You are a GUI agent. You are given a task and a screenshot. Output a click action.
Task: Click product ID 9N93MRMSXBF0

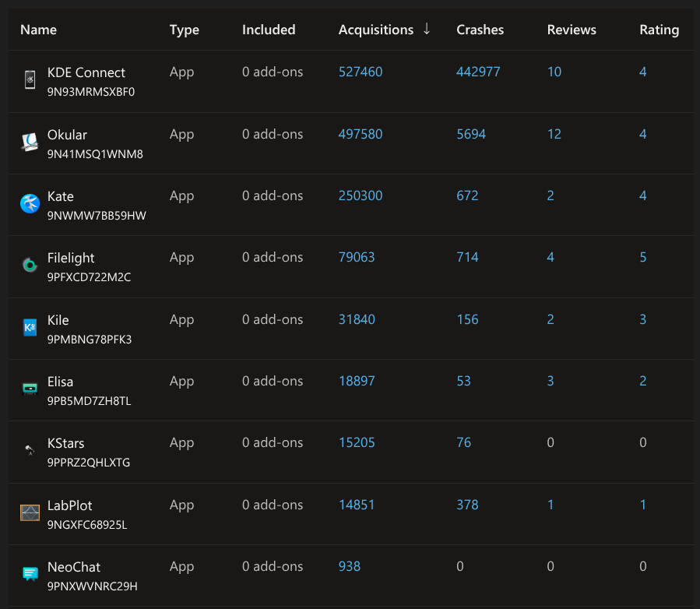91,92
